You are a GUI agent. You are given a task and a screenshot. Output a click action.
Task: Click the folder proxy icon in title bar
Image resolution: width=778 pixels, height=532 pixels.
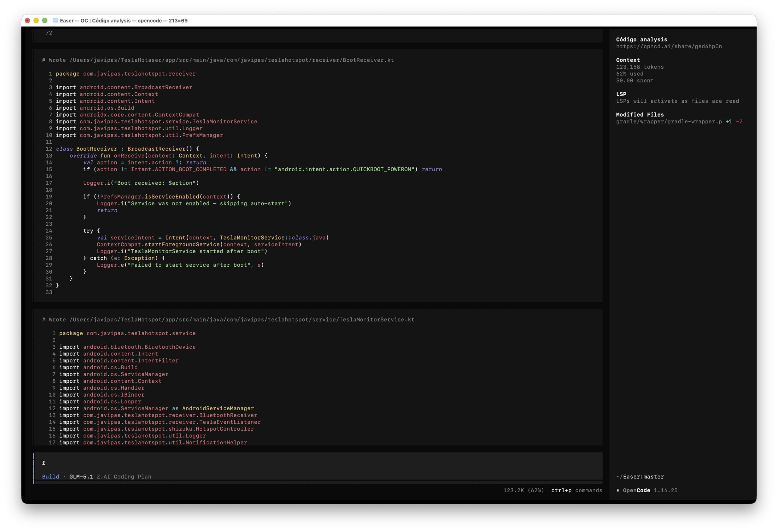pyautogui.click(x=55, y=20)
